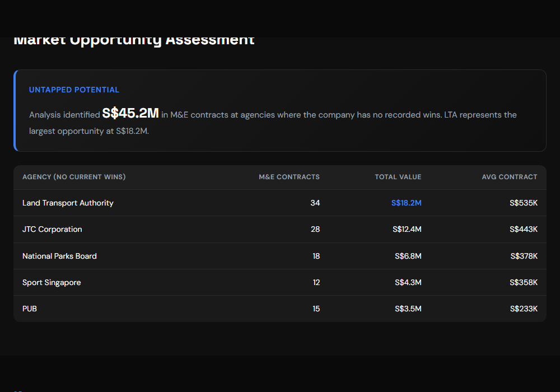Click the contract count 34 for LTA
Screen dimensions: 560x392
315,203
